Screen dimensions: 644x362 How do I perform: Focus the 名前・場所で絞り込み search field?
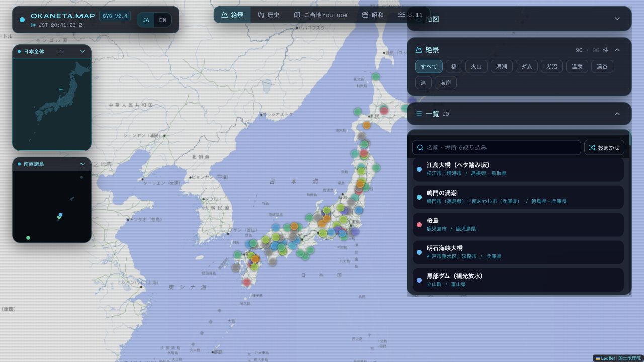[x=497, y=147]
